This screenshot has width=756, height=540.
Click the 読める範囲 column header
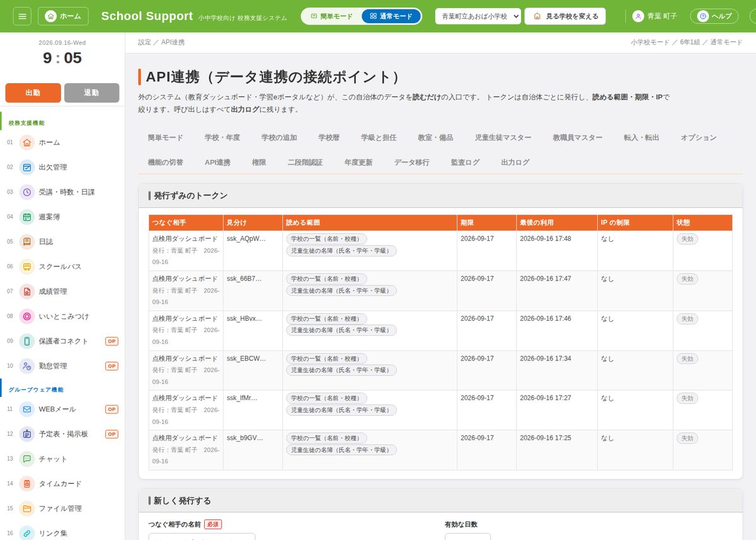(370, 222)
